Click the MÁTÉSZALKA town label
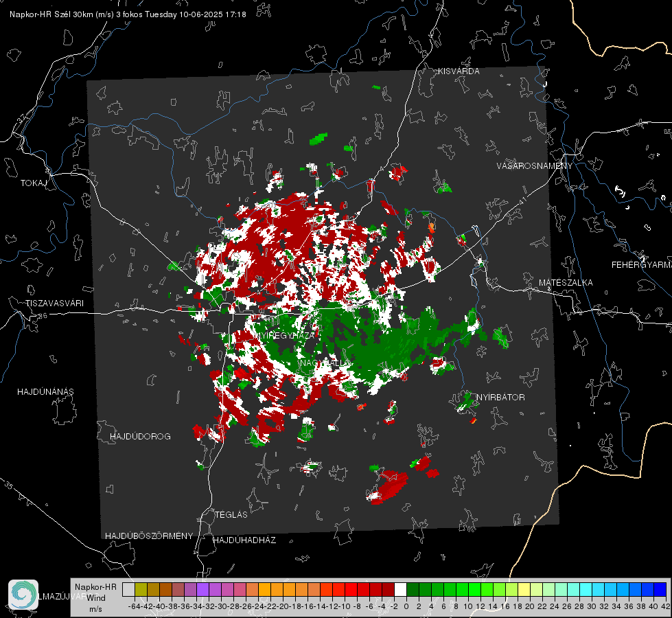 coord(566,283)
